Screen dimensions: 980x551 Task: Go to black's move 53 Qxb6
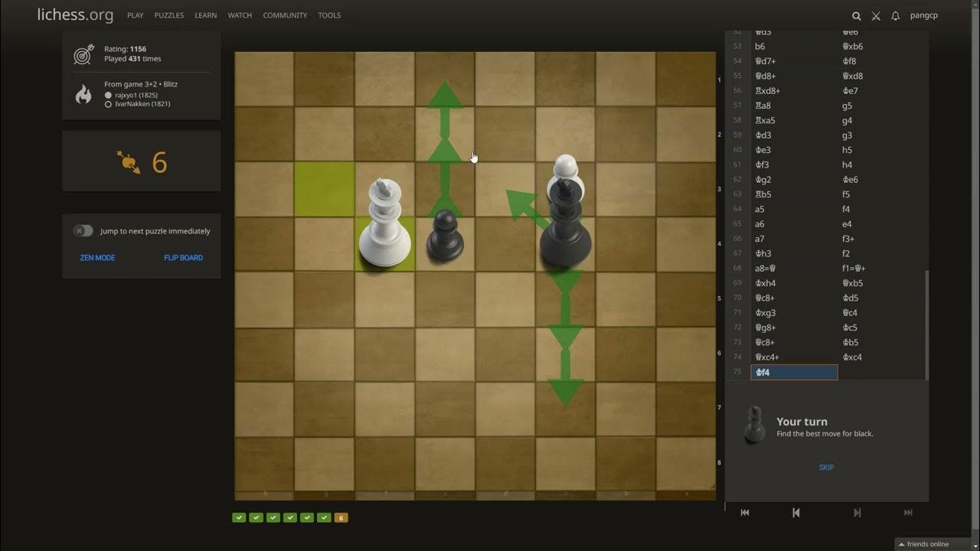coord(880,47)
